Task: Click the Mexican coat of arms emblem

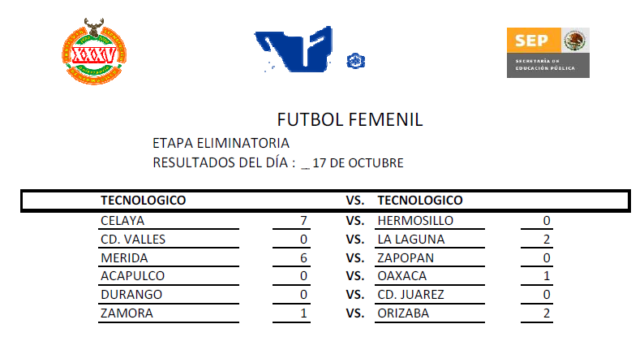Action: point(575,41)
